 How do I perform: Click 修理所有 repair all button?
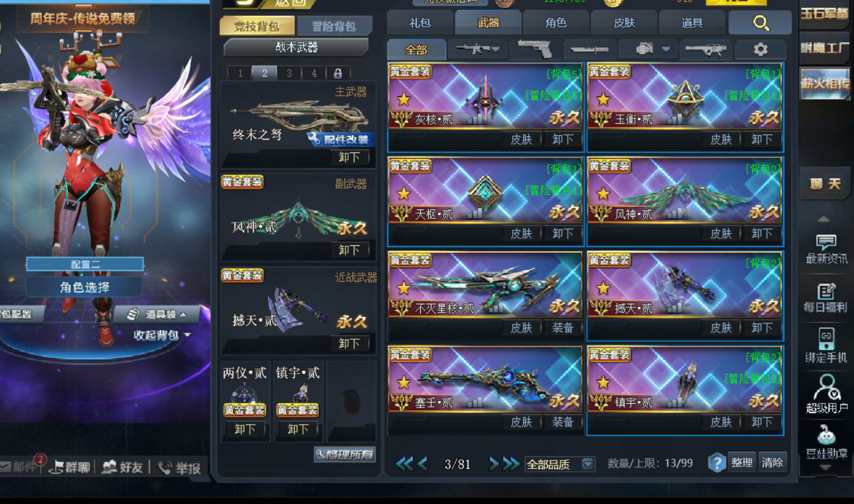tap(345, 454)
